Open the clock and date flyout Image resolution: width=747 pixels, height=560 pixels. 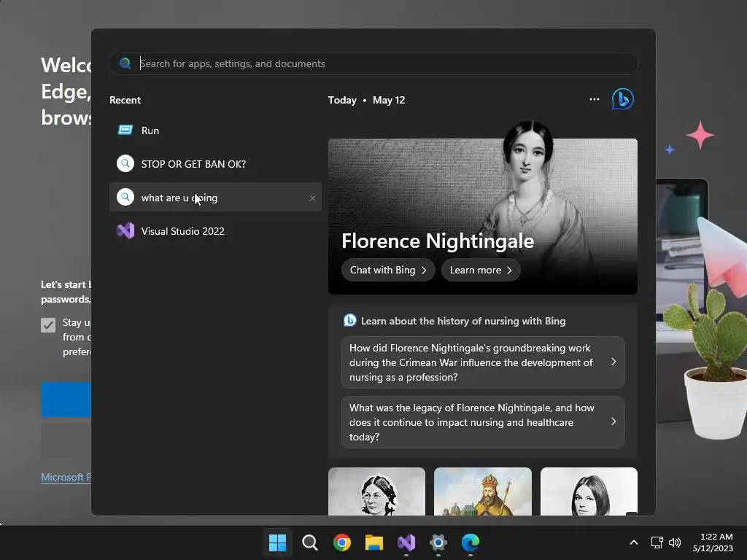tap(713, 542)
